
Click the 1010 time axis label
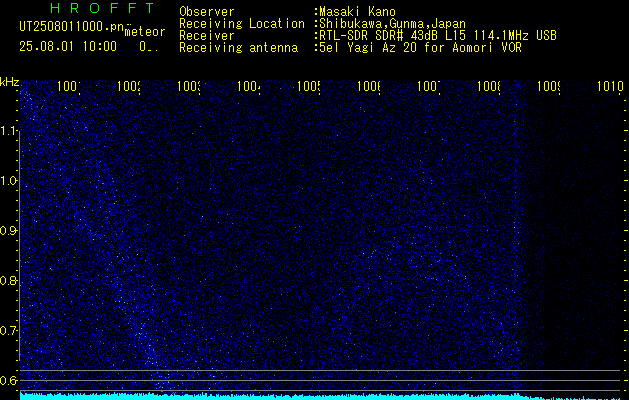[610, 87]
